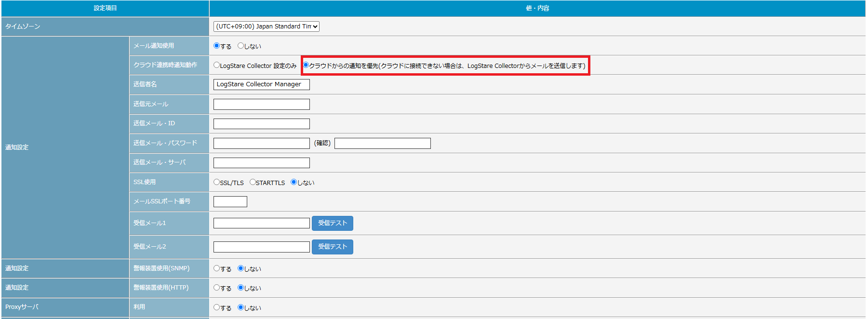Screen dimensions: 868x319
Task: Select しない for 警報装置使用(HTTP)
Action: click(240, 288)
